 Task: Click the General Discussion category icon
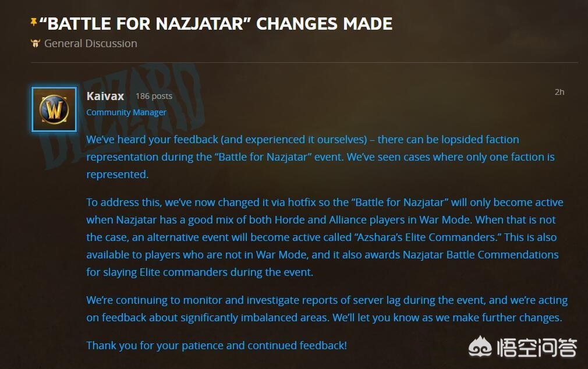pyautogui.click(x=36, y=44)
